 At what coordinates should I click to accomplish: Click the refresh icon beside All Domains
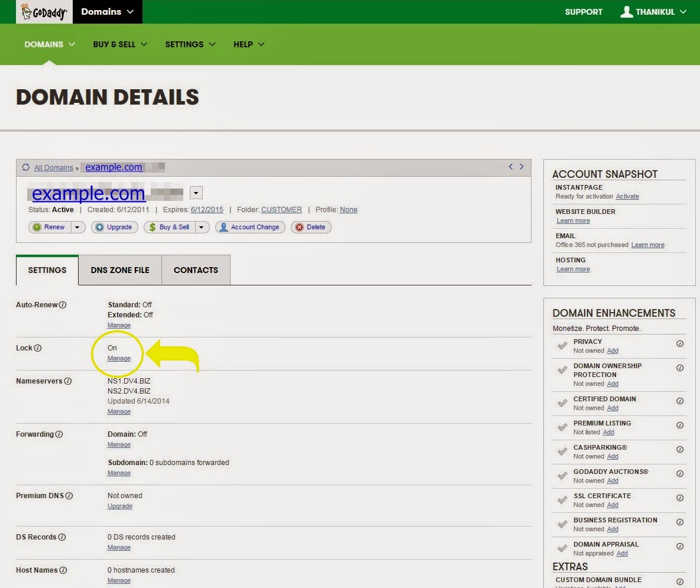tap(25, 167)
